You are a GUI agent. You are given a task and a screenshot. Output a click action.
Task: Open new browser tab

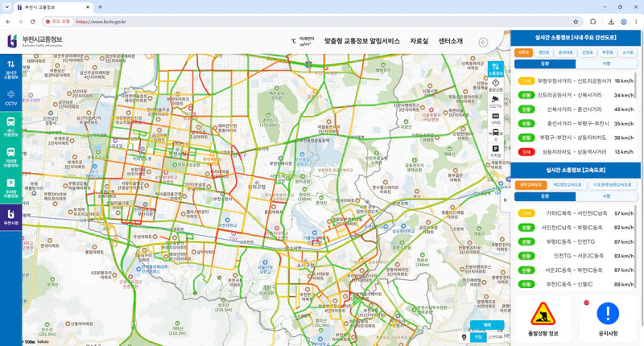tap(100, 7)
